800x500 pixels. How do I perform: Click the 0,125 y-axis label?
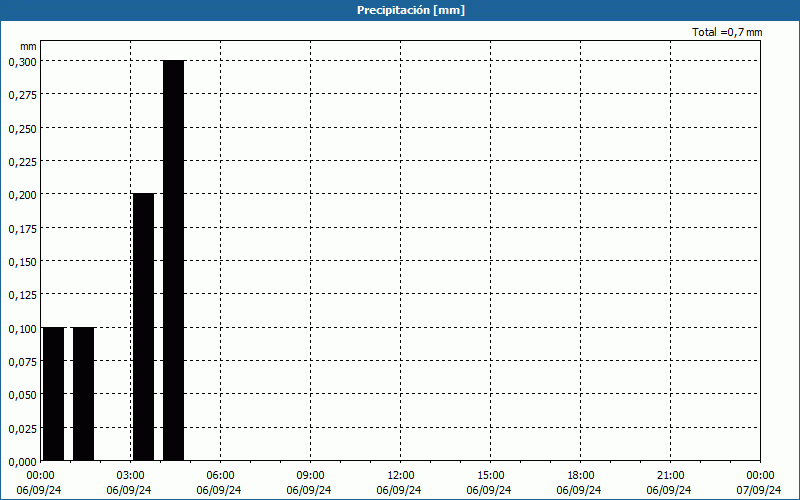point(22,295)
